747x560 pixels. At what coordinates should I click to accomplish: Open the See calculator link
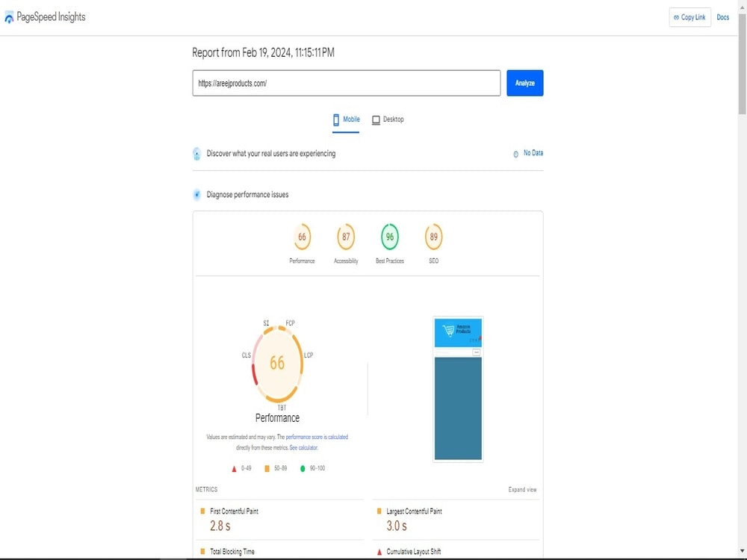click(x=303, y=447)
